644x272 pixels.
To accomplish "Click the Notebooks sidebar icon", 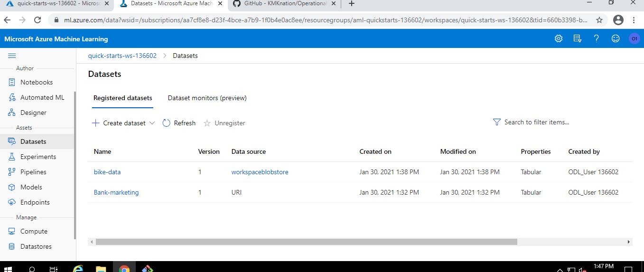I will [12, 82].
